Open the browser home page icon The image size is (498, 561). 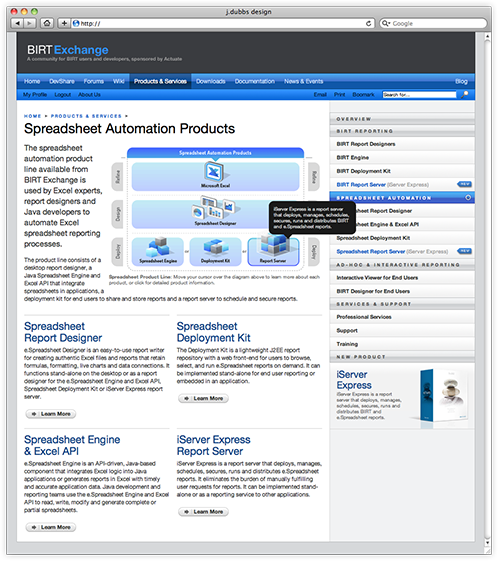pyautogui.click(x=47, y=23)
